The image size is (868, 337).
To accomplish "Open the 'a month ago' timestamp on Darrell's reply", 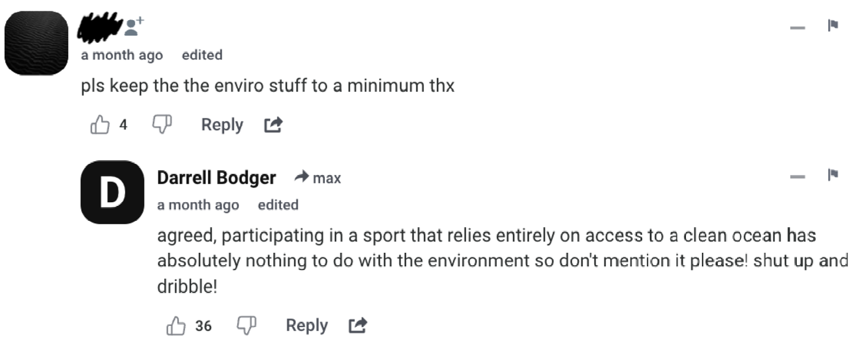I will tap(198, 205).
